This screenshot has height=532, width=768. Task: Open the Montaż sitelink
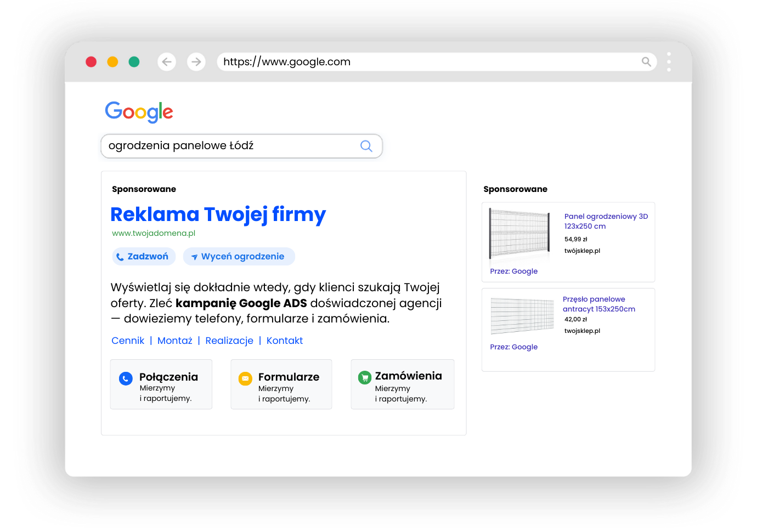[x=174, y=341]
